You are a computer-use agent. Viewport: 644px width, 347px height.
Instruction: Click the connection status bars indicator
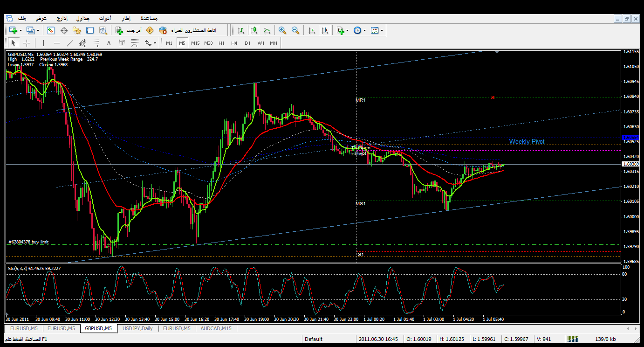[572, 339]
